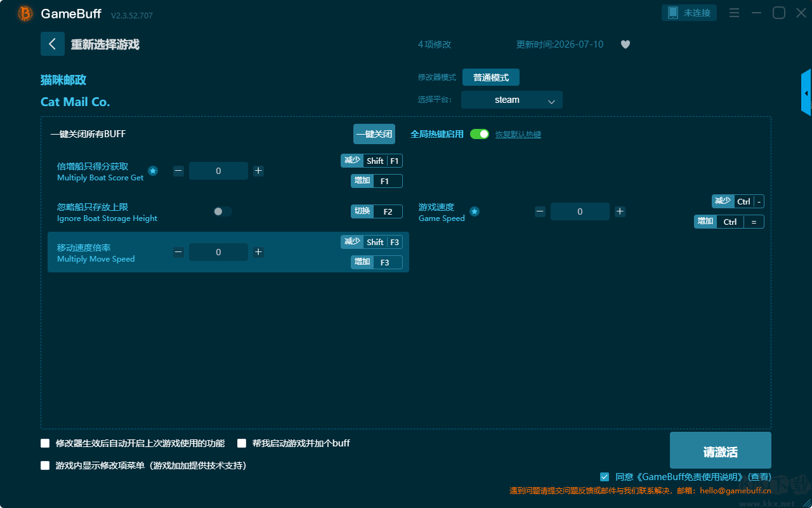Increase Multiply Move Speed with plus
Viewport: 812px width, 508px height.
click(x=258, y=252)
